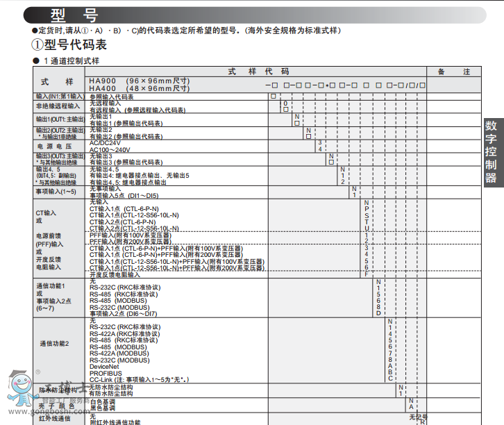Click the circled number one before 型号代码表
Screen dimensions: 504x425
coord(37,45)
